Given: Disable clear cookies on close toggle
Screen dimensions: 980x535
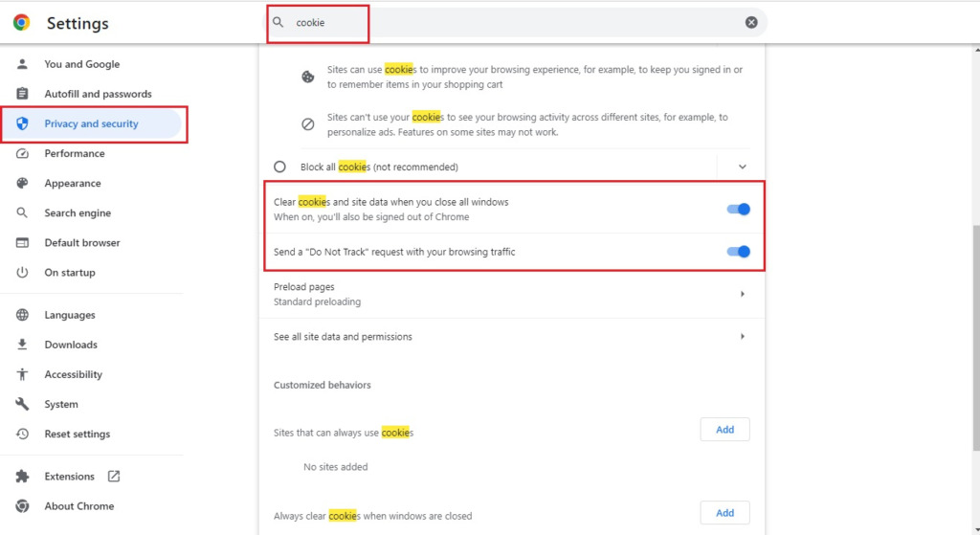Looking at the screenshot, I should pyautogui.click(x=738, y=209).
